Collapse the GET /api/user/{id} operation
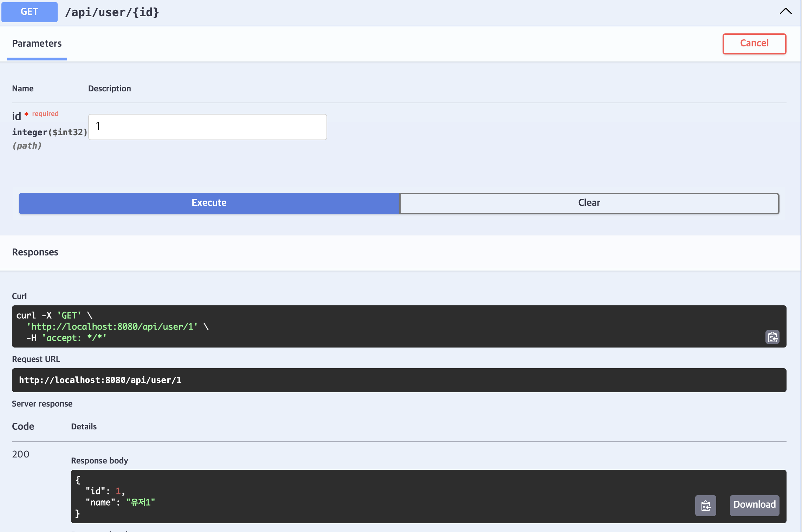802x532 pixels. coord(785,11)
